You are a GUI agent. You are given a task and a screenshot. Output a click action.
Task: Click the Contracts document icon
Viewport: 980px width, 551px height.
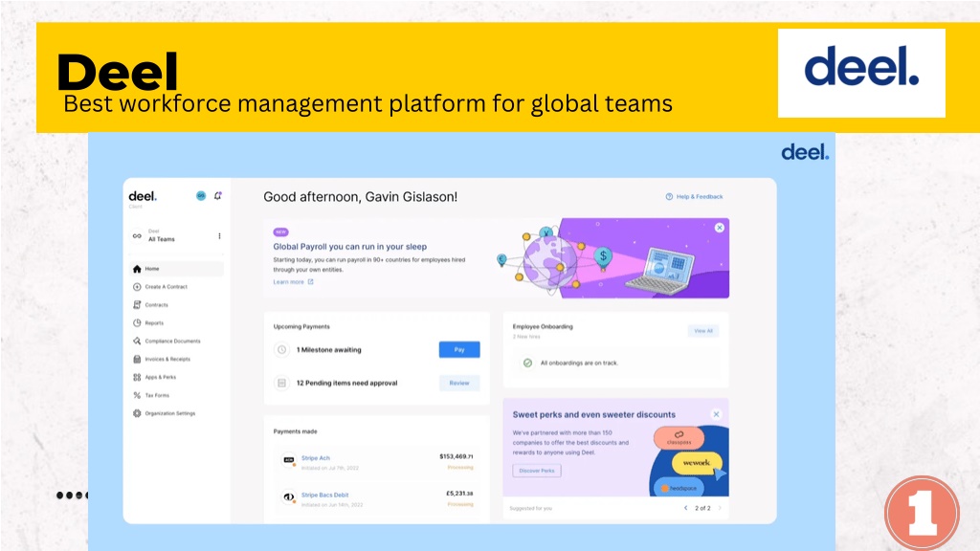click(x=137, y=305)
